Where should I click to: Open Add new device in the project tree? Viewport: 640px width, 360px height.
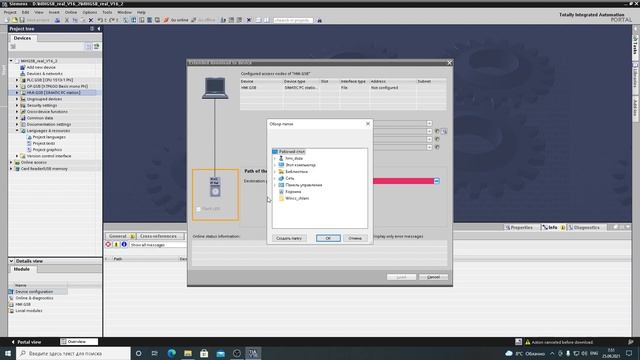[x=41, y=67]
